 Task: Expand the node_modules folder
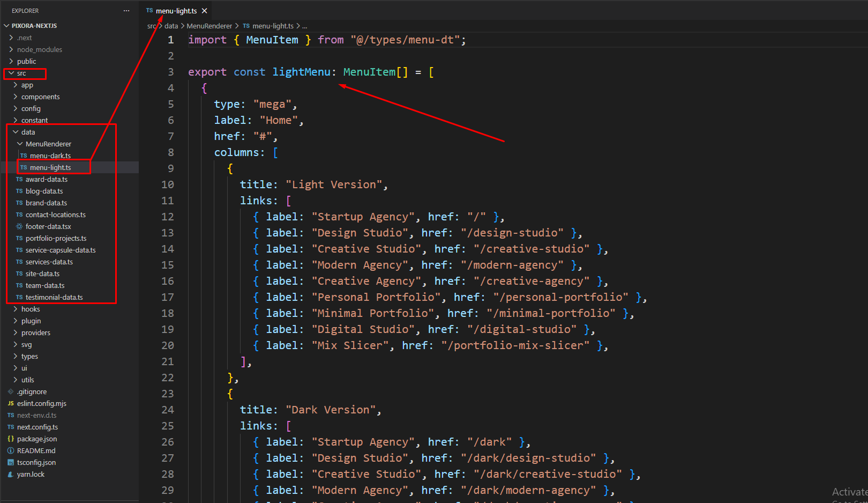pos(39,49)
